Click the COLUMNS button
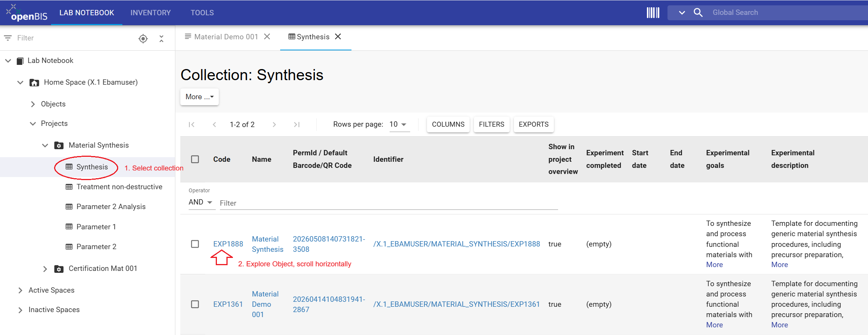The width and height of the screenshot is (868, 335). point(448,124)
